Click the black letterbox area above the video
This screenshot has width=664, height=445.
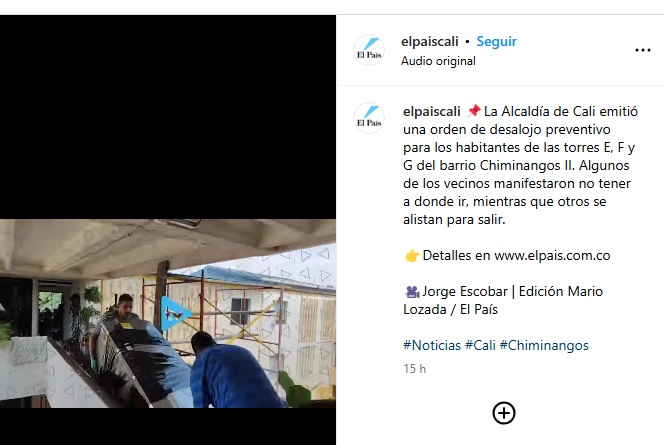(168, 117)
